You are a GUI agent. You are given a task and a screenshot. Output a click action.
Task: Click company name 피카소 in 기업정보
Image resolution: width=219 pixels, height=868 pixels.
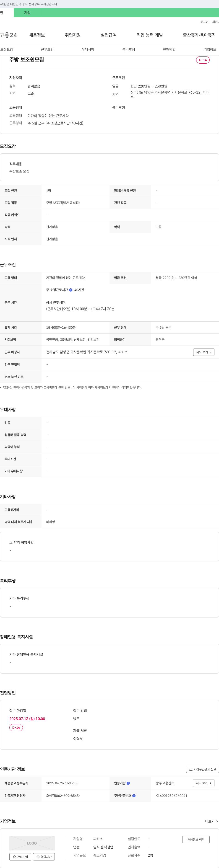coord(98,839)
